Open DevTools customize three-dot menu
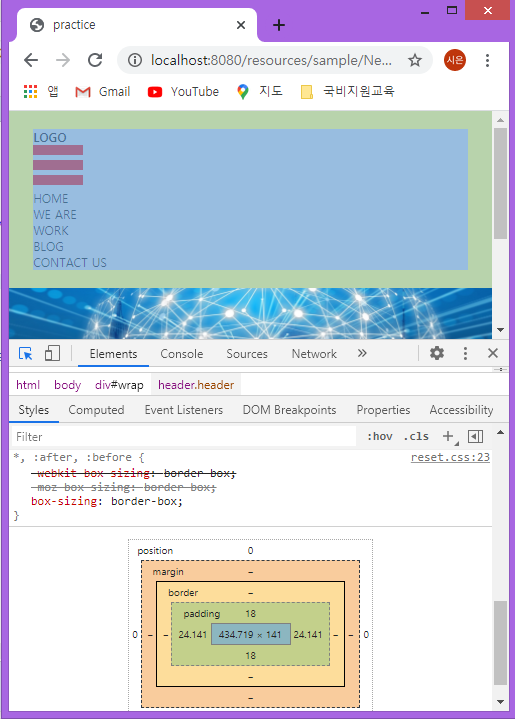Image resolution: width=515 pixels, height=719 pixels. 465,353
